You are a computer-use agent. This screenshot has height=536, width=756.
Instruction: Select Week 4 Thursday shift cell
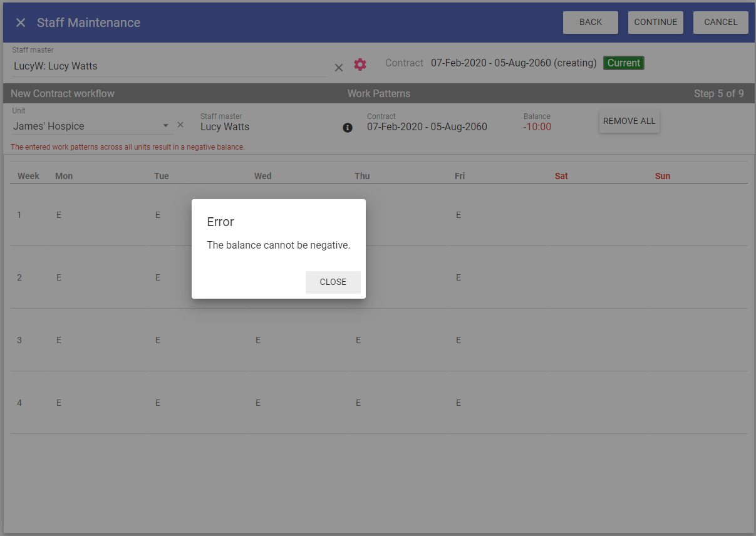click(358, 403)
